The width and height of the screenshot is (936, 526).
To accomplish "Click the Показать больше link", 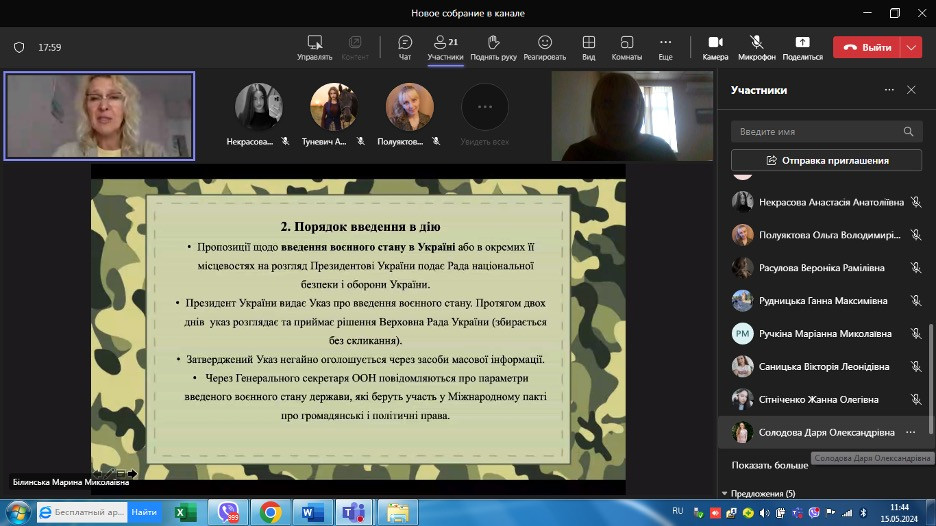I will [x=769, y=465].
